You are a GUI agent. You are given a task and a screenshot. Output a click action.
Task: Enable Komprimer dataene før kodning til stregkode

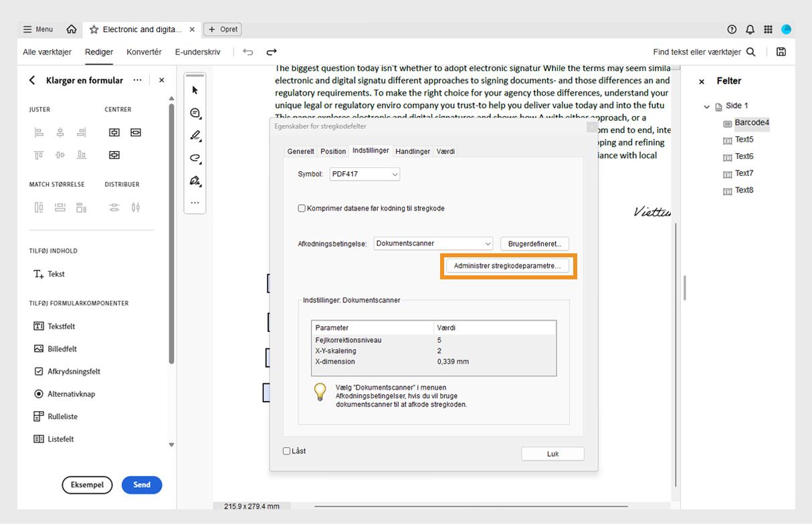click(x=302, y=208)
